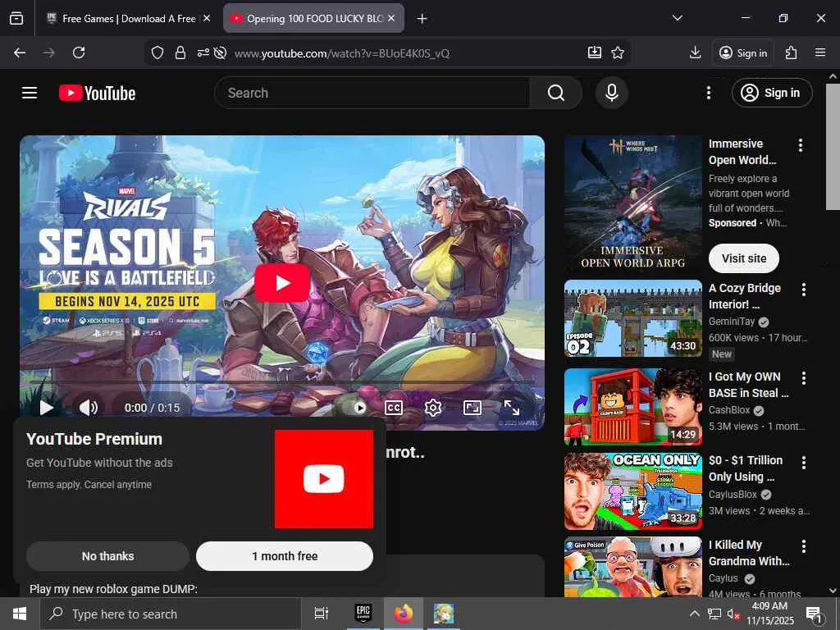Decline with No thanks button
Viewport: 840px width, 630px height.
pos(107,556)
